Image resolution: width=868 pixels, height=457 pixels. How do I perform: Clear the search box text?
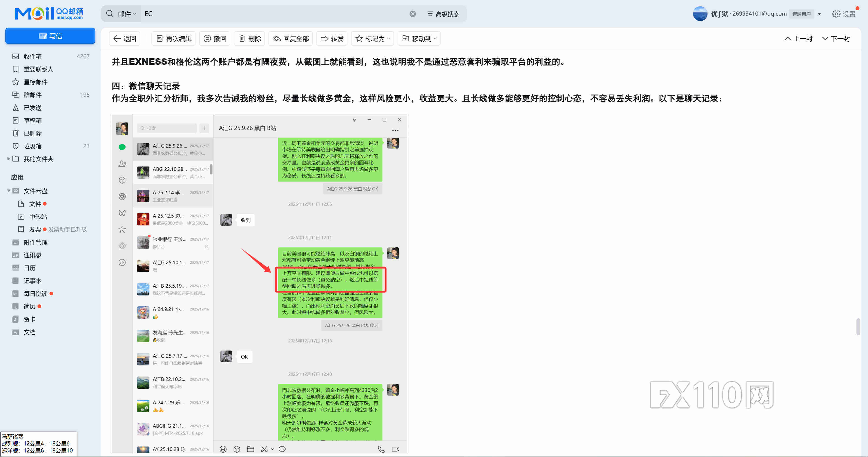click(413, 14)
